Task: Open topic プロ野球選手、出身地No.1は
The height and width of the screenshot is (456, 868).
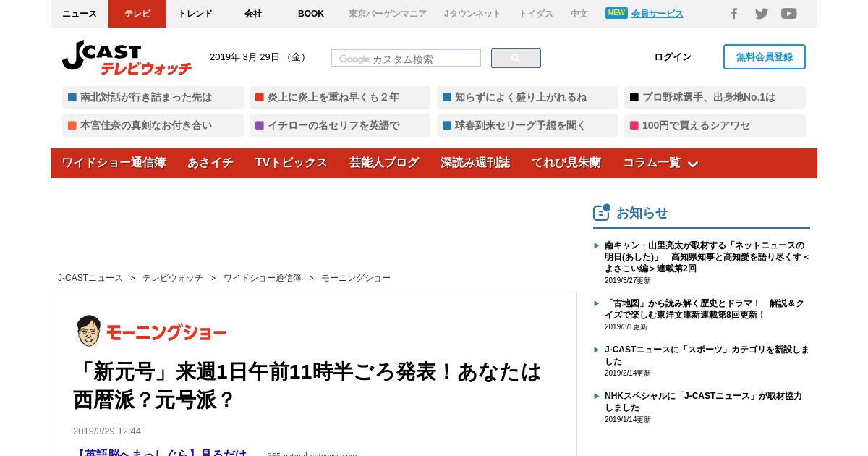Action: pyautogui.click(x=715, y=97)
